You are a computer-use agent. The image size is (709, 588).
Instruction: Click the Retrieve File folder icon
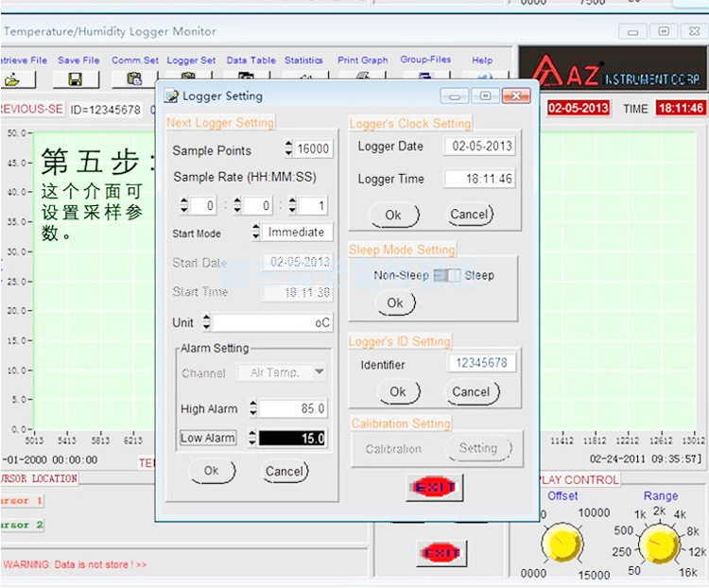point(13,79)
